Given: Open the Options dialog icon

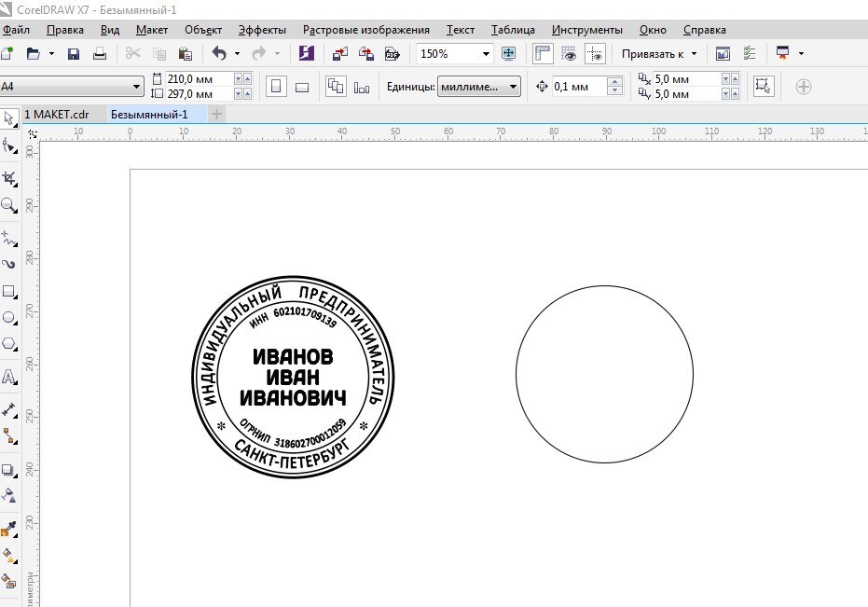Looking at the screenshot, I should tap(749, 54).
